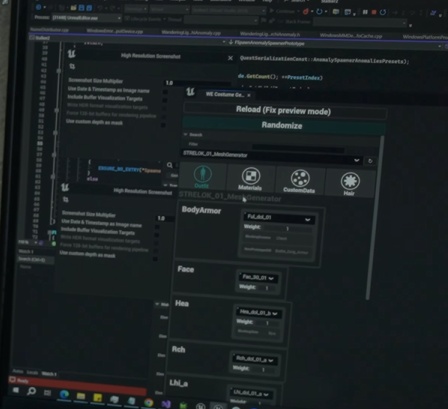The image size is (448, 409).
Task: Toggle Include Buffer Visualization Targets in lower window
Action: [x=157, y=235]
